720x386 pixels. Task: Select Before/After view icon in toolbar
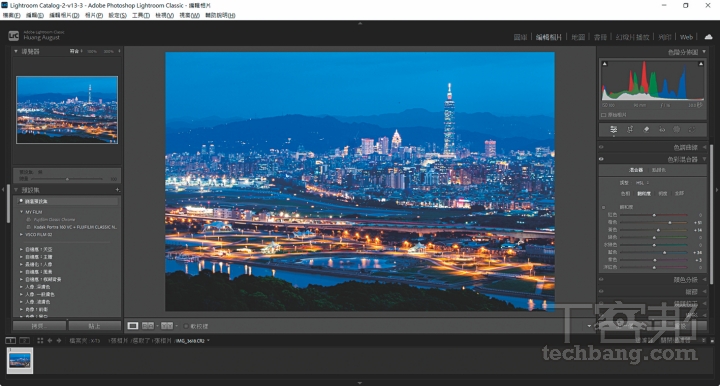167,326
